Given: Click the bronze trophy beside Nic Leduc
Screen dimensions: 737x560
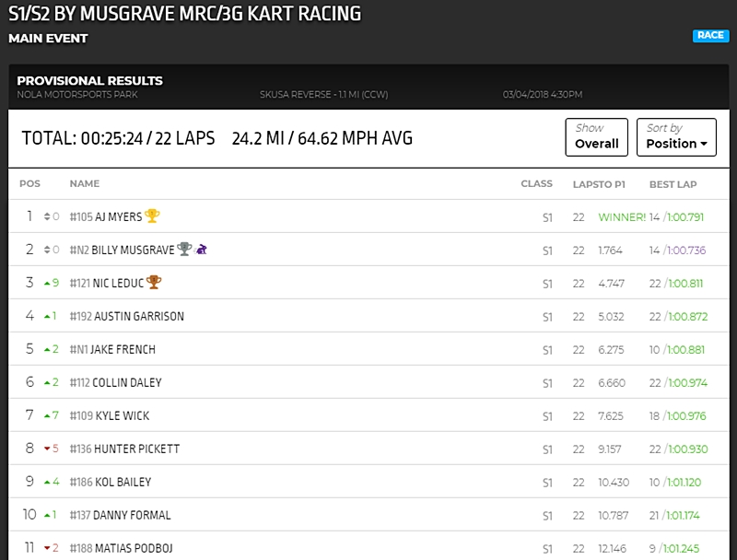Looking at the screenshot, I should click(x=154, y=283).
